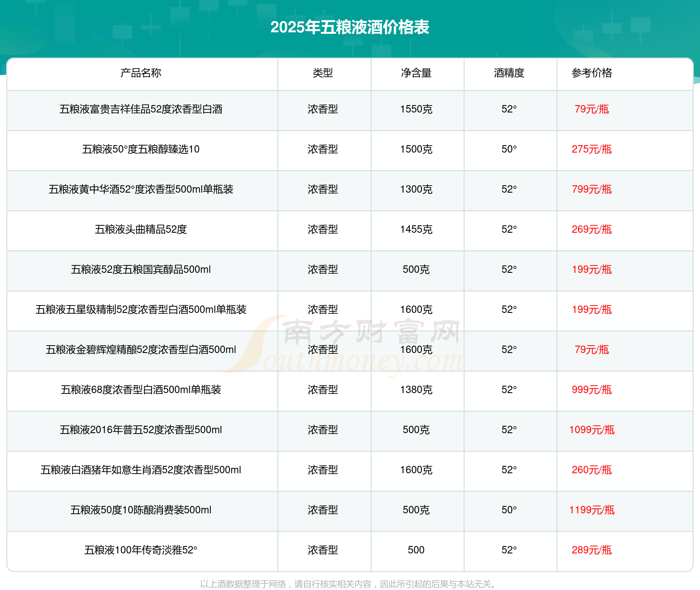Click the 净含量 column header
Viewport: 700px width, 590px height.
click(416, 73)
